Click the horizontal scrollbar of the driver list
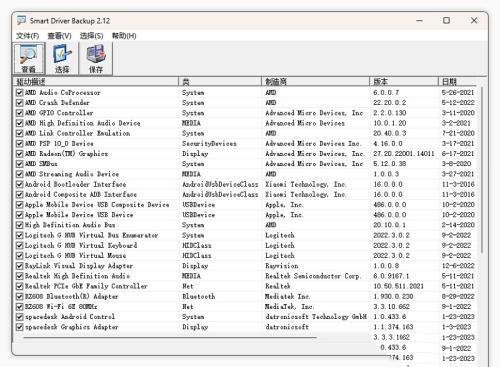The width and height of the screenshot is (500, 367). (x=170, y=337)
